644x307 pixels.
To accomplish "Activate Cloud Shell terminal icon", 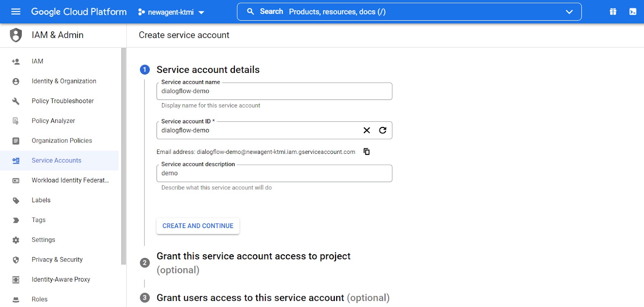I will tap(633, 12).
